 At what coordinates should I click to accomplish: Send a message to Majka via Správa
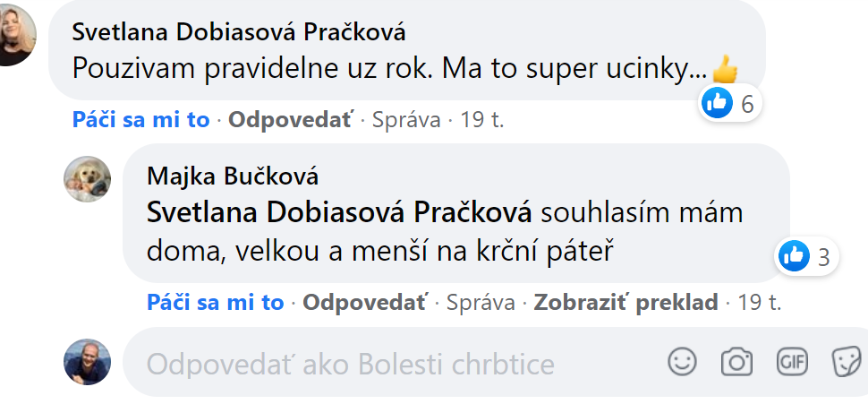pos(481,303)
